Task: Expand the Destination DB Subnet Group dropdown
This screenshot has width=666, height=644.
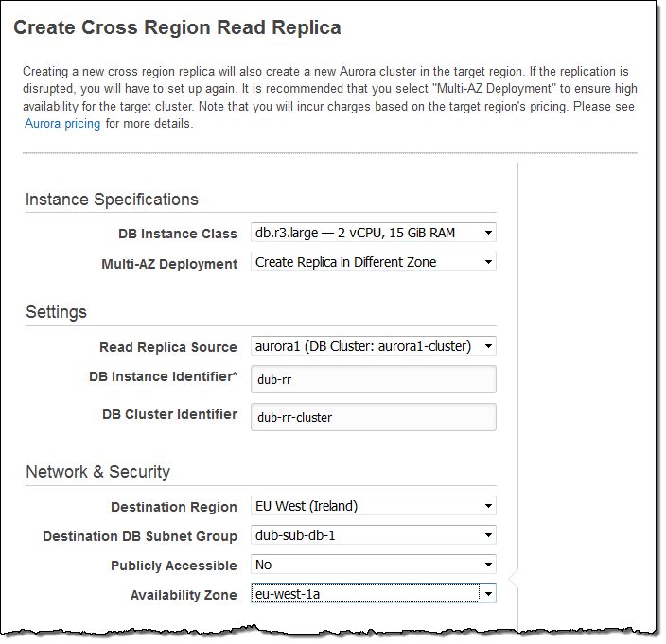Action: coord(373,535)
